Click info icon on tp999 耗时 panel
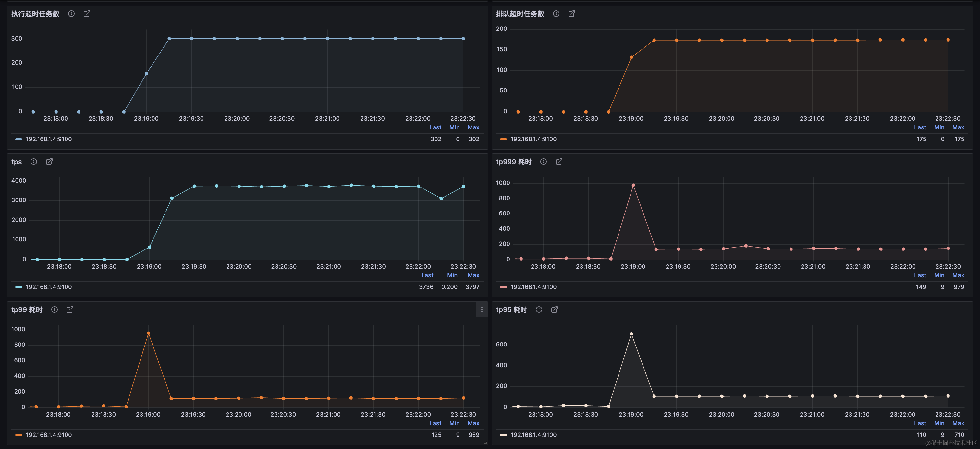980x449 pixels. (x=543, y=162)
